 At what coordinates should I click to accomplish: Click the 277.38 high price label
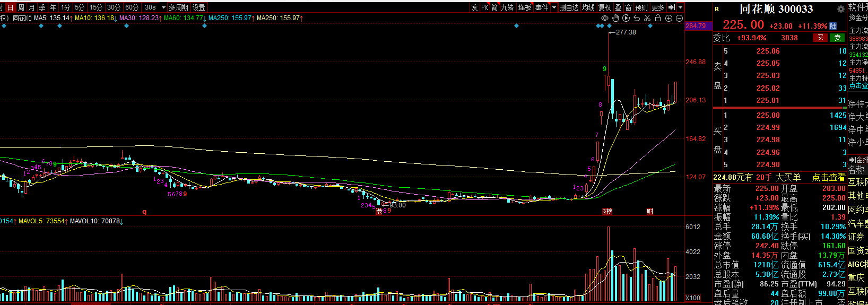coord(626,32)
